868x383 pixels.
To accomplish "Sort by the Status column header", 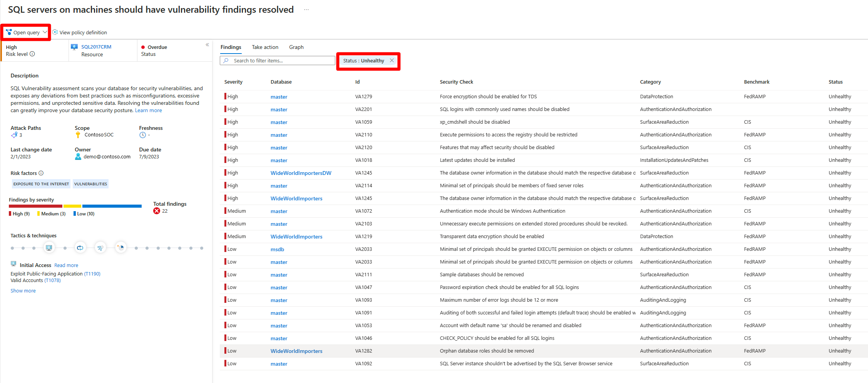I will click(836, 82).
